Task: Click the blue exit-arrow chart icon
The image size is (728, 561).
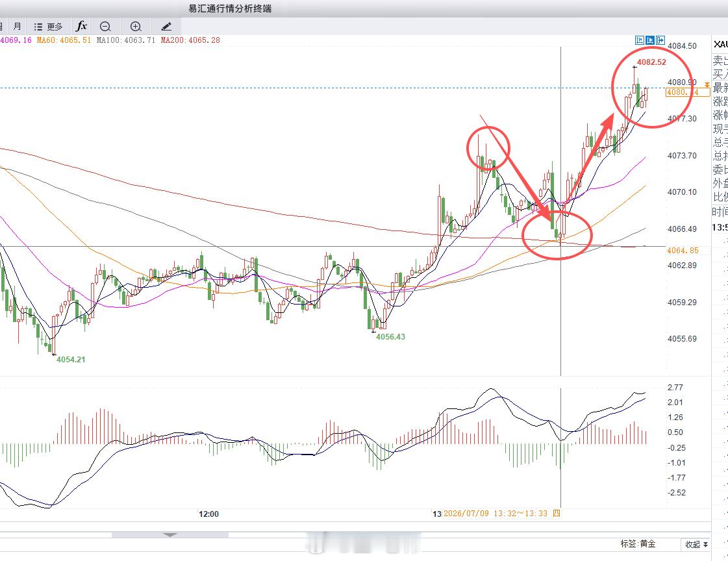Action: [660, 40]
